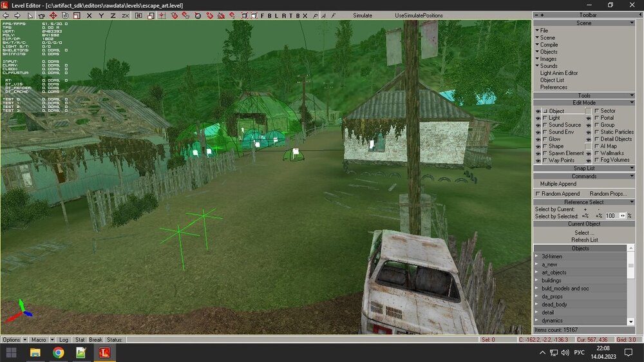644x362 pixels.
Task: Toggle eye icon next to Detail Objects
Action: [589, 139]
